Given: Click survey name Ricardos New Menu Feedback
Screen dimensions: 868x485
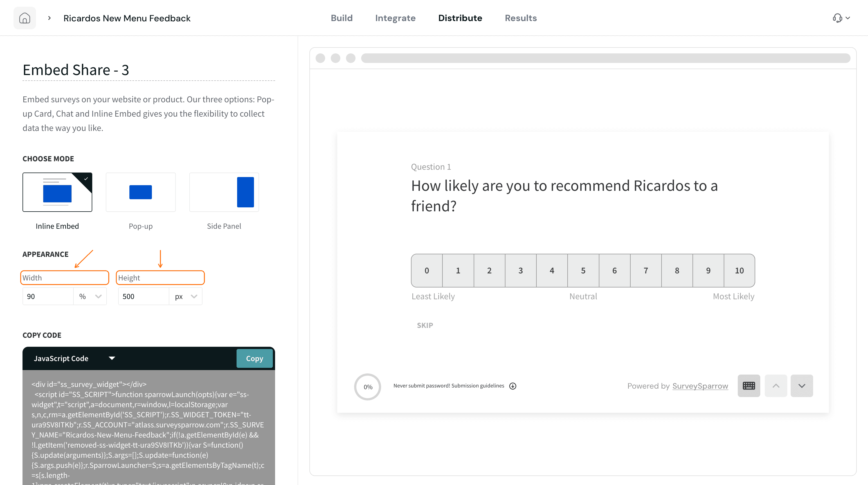Looking at the screenshot, I should coord(127,18).
